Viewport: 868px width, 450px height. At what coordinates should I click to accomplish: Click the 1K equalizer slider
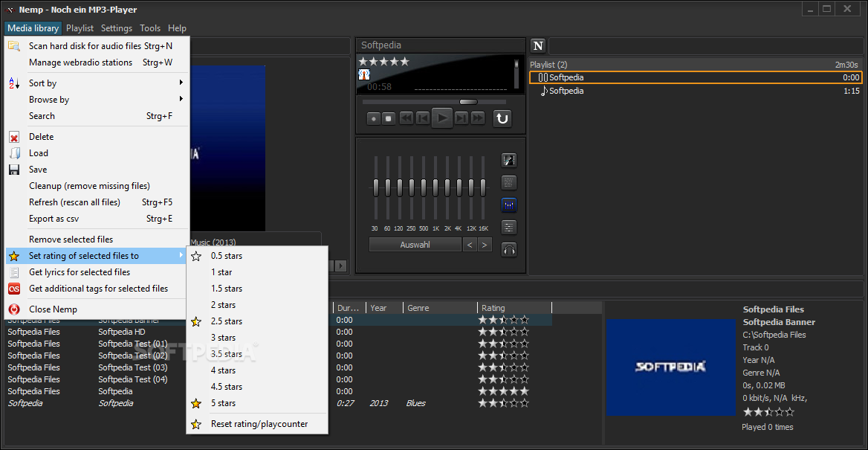pyautogui.click(x=435, y=187)
